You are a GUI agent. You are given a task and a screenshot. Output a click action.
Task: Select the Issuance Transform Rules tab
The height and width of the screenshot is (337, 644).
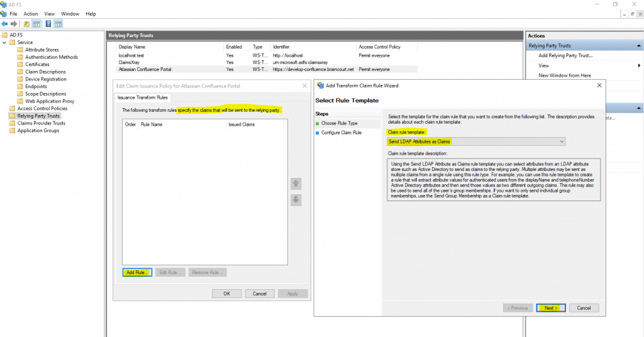pos(143,97)
